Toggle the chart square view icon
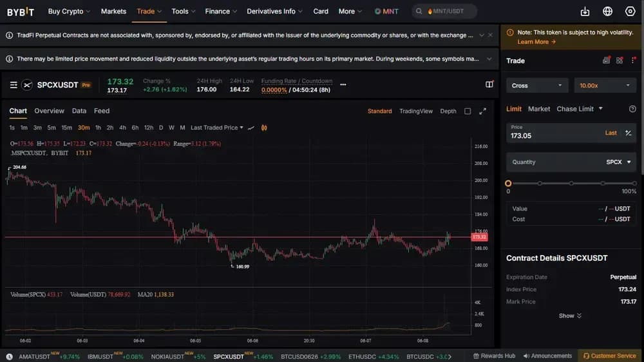The height and width of the screenshot is (362, 644). [x=468, y=111]
